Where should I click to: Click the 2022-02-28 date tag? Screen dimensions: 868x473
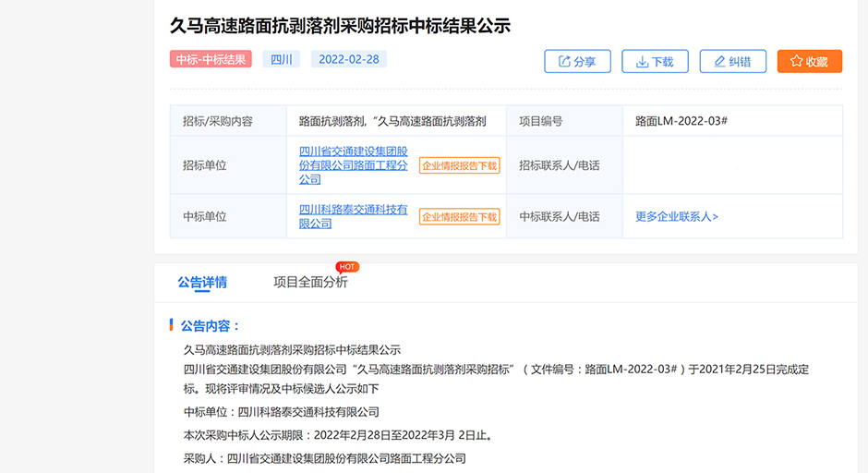pos(349,59)
